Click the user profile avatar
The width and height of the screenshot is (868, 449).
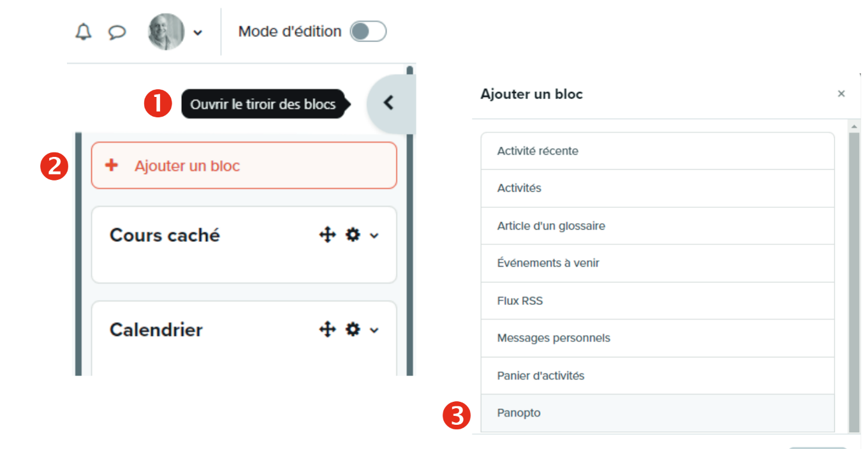166,32
